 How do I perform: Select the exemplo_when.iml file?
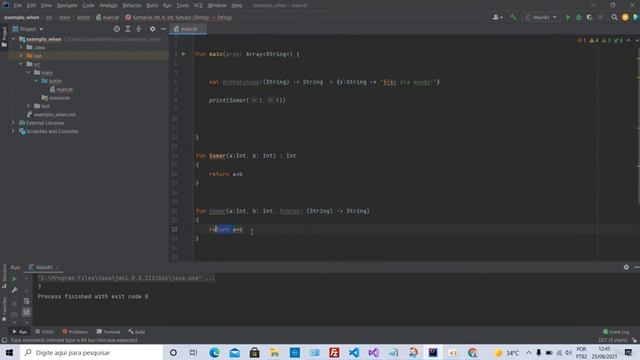[x=51, y=114]
